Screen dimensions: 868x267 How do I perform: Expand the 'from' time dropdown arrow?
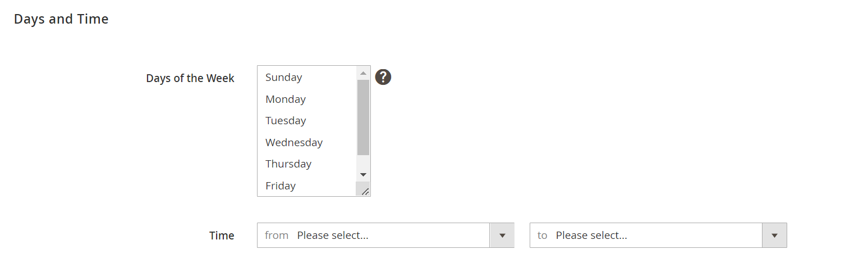(502, 236)
